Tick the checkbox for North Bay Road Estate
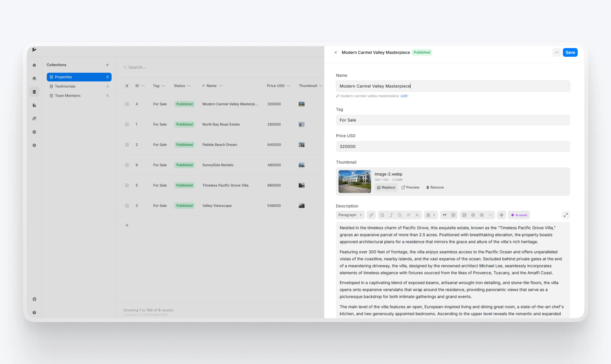 coord(127,124)
